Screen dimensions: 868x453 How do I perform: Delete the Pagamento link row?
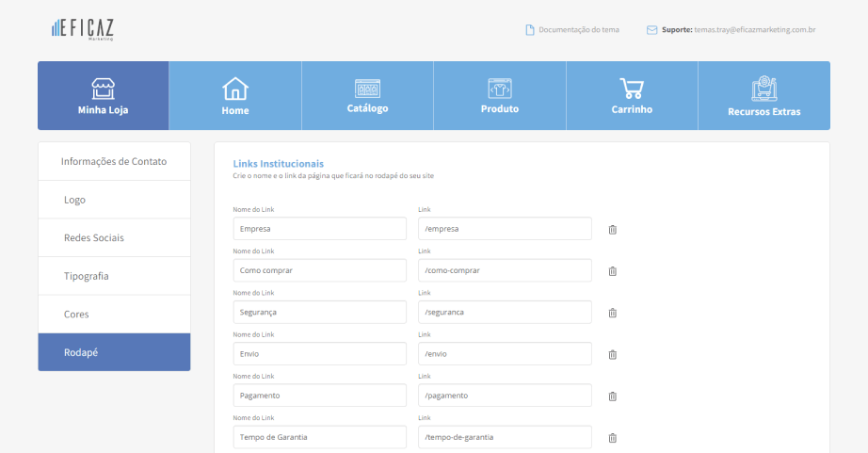613,396
